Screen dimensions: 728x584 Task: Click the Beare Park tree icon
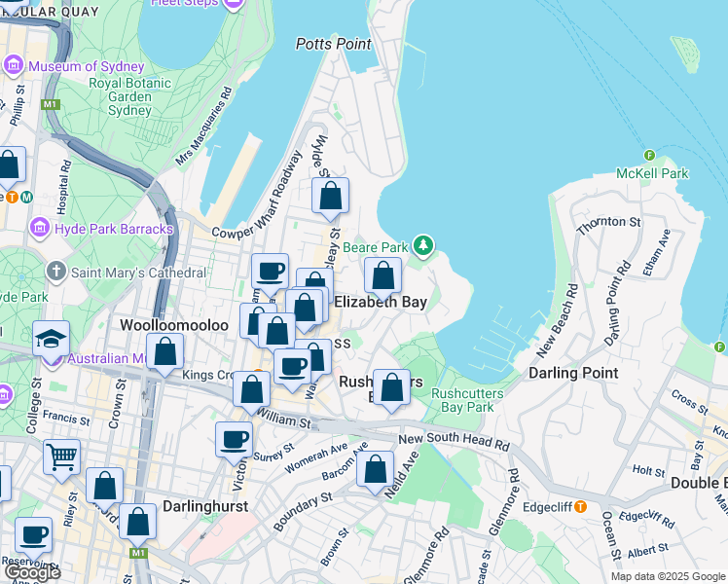423,245
